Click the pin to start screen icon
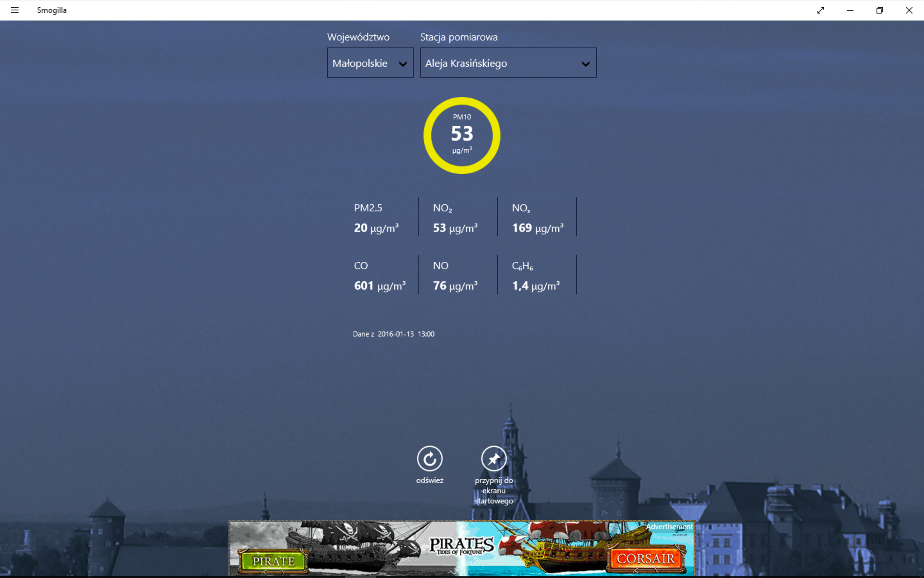 tap(494, 458)
